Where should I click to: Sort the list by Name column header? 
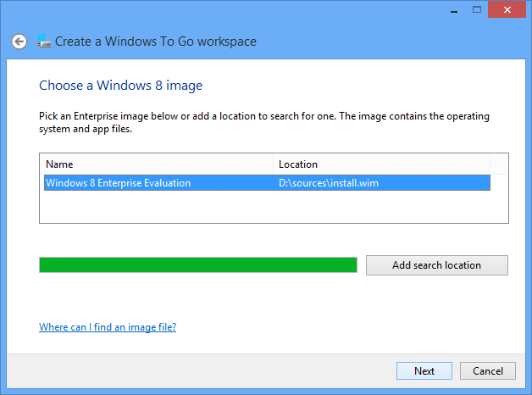pos(158,164)
